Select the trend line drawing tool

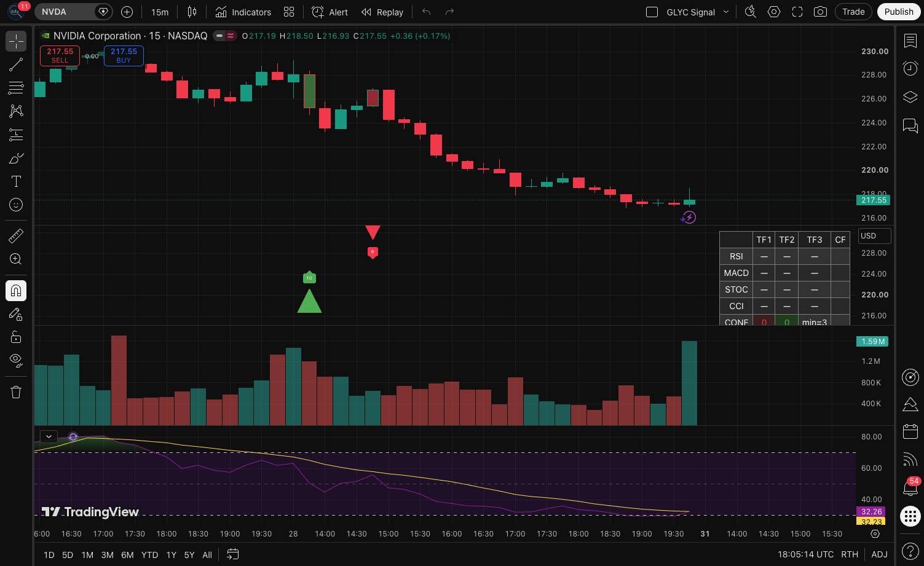point(16,65)
